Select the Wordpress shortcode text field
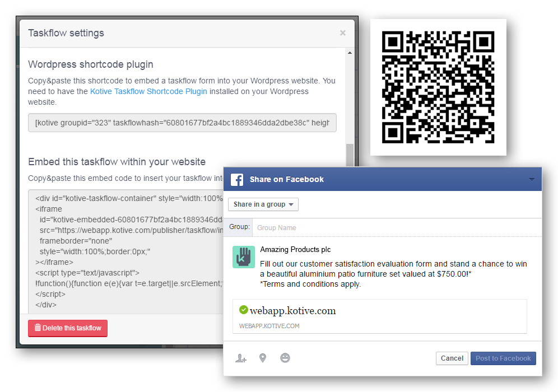558x392 pixels. coord(182,123)
